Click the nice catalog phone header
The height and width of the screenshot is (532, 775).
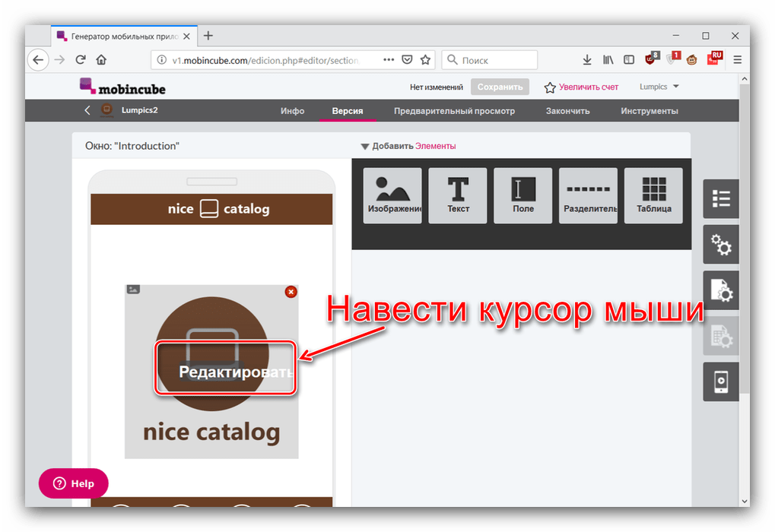point(211,209)
